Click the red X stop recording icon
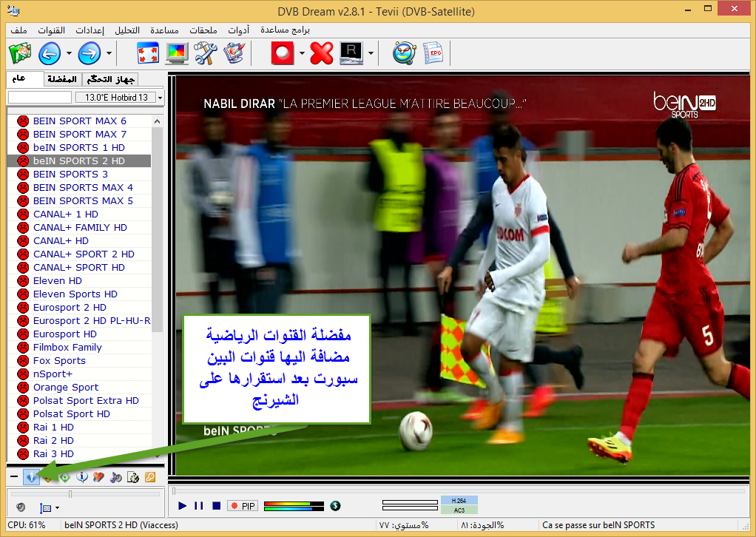 [322, 53]
